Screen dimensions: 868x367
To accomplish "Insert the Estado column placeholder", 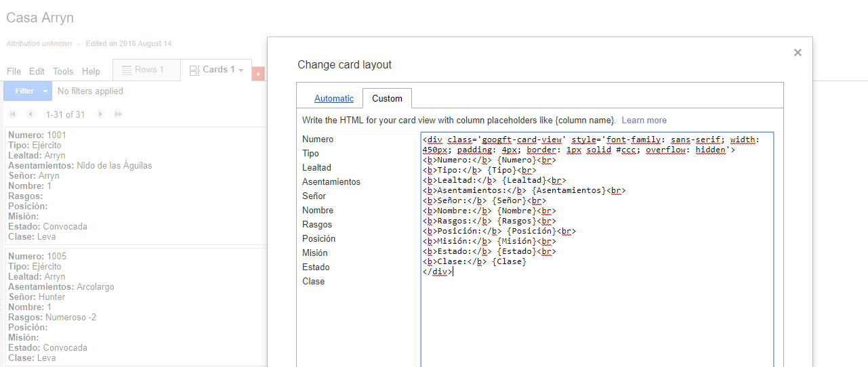I will coord(316,267).
